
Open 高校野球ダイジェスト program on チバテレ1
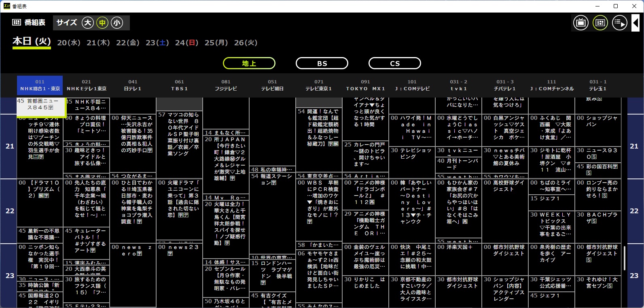point(505,211)
